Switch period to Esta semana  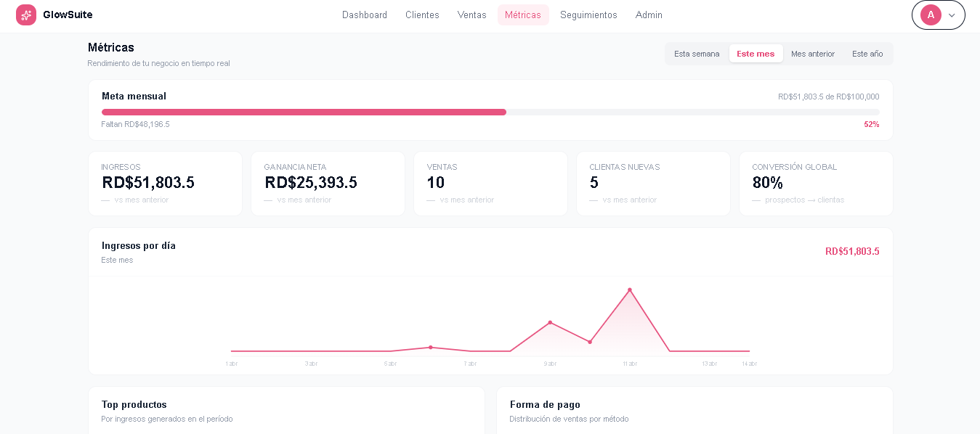pos(697,54)
